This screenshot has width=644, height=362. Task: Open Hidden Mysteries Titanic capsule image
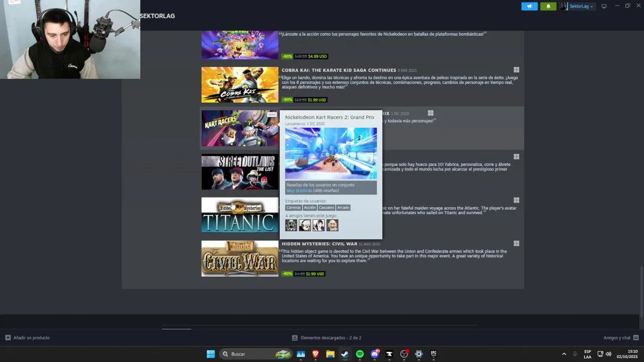[x=239, y=215]
